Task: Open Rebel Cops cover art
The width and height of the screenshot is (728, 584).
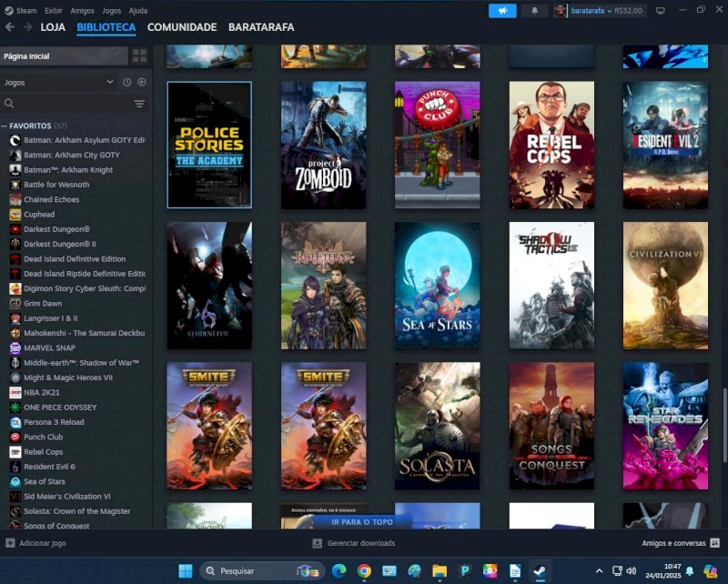Action: [x=551, y=145]
